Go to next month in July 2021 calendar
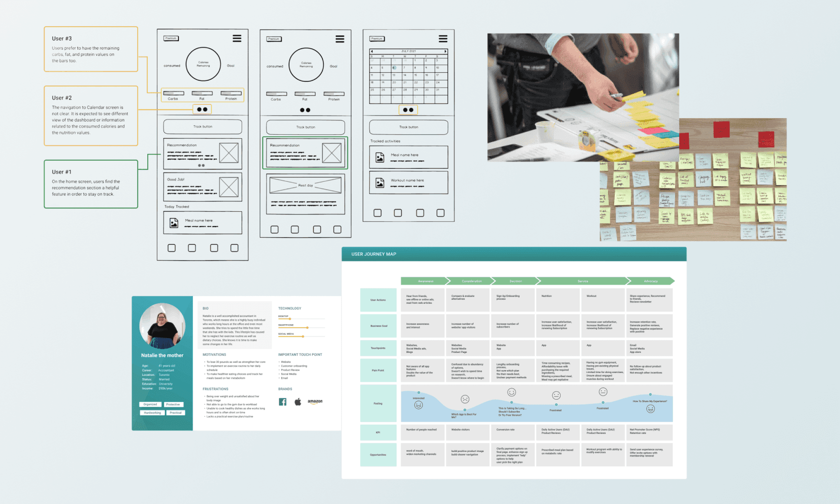Screen dimensions: 840x504 coord(445,51)
